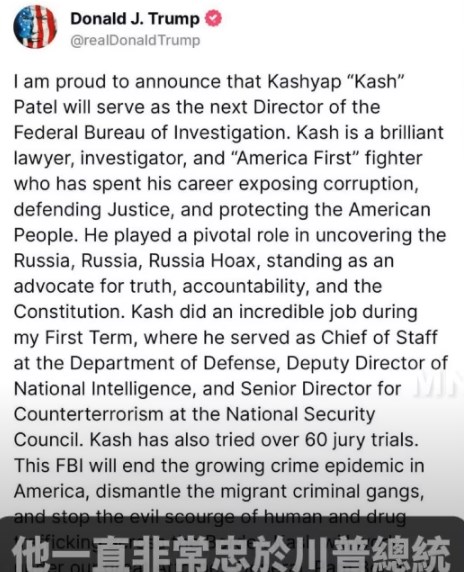The height and width of the screenshot is (572, 464).
Task: Click the phrase 'National Intelligence'
Action: [103, 389]
